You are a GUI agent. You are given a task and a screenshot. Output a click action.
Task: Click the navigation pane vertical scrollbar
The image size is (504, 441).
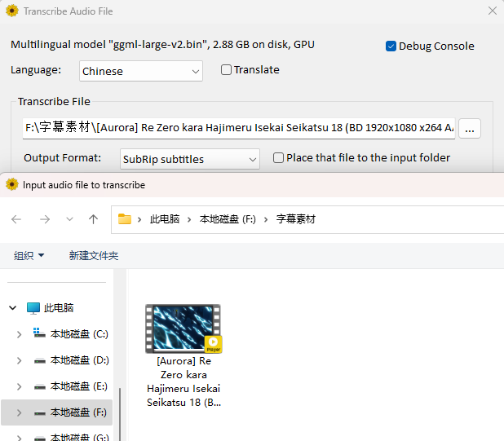point(120,414)
